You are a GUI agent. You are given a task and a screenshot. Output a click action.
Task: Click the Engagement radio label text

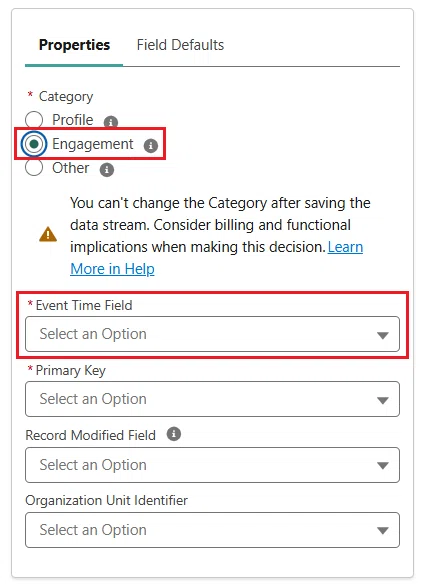[93, 144]
